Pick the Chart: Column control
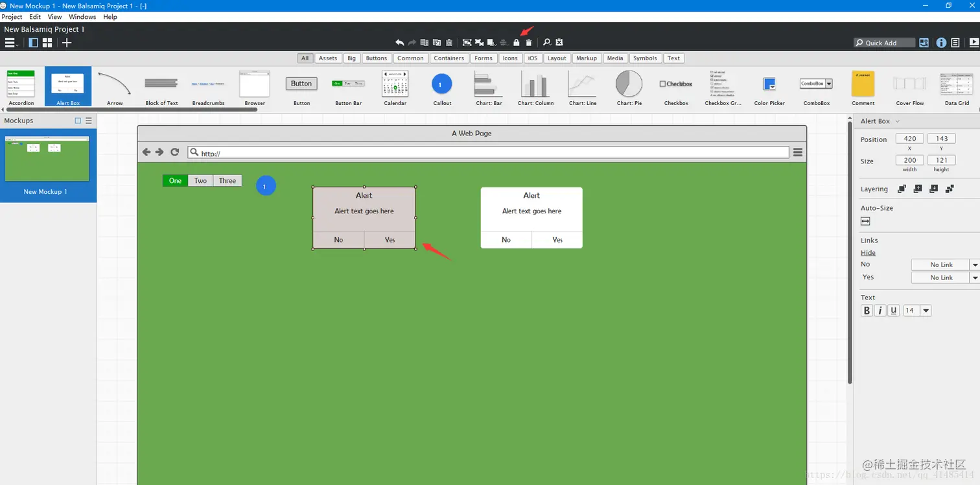The height and width of the screenshot is (485, 980). (x=535, y=88)
